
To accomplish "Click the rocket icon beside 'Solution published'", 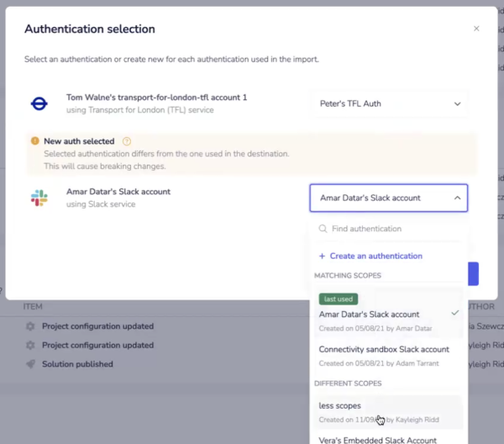I will [x=31, y=364].
